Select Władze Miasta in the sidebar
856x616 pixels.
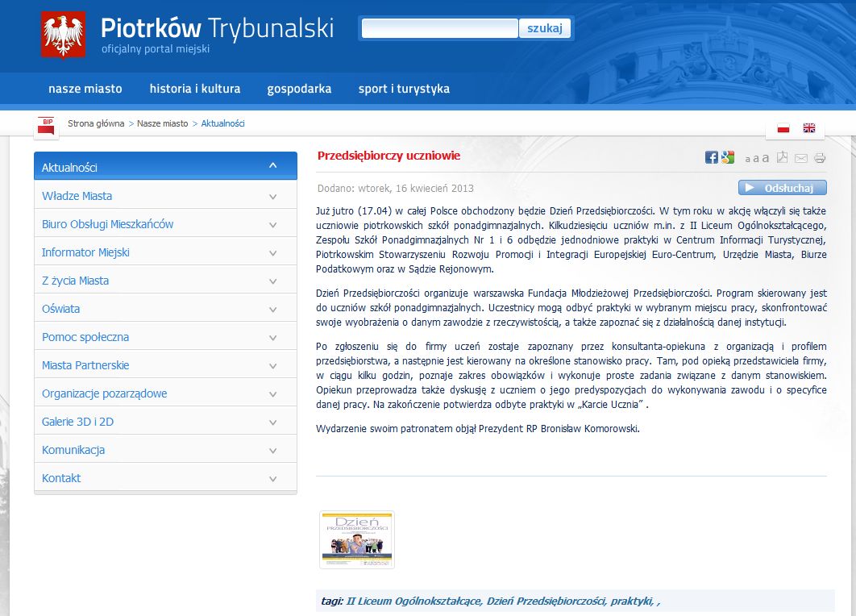(x=77, y=196)
